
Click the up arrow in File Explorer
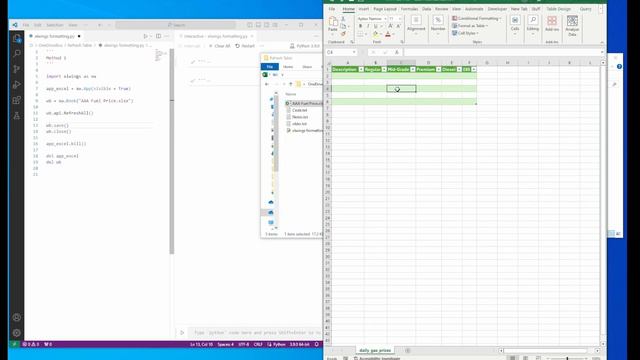tap(291, 84)
